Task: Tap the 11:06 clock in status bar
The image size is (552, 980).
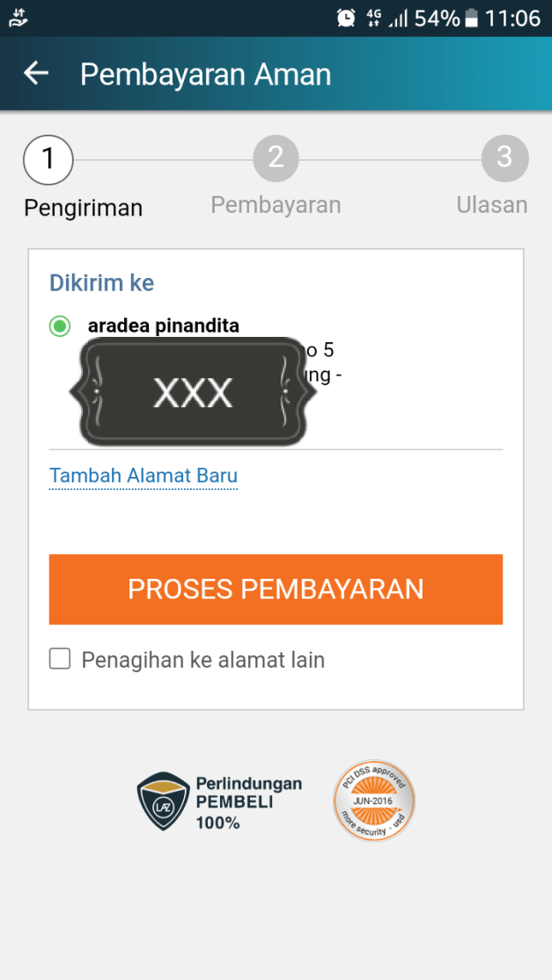Action: click(512, 18)
